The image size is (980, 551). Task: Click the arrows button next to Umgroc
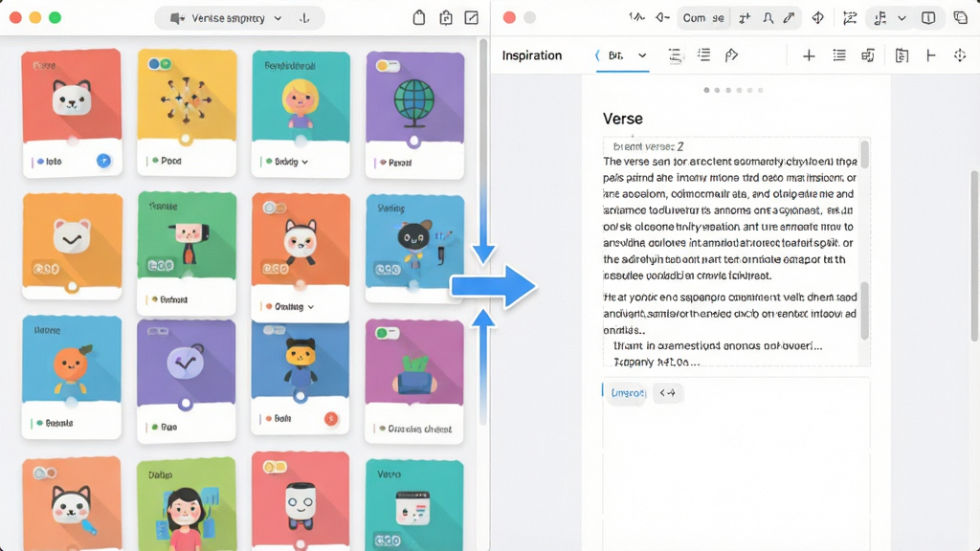click(667, 393)
